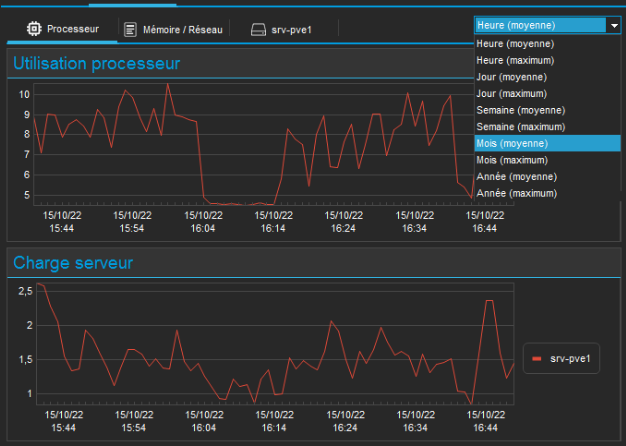Select the highlighted Mois (moyenne) option

547,143
